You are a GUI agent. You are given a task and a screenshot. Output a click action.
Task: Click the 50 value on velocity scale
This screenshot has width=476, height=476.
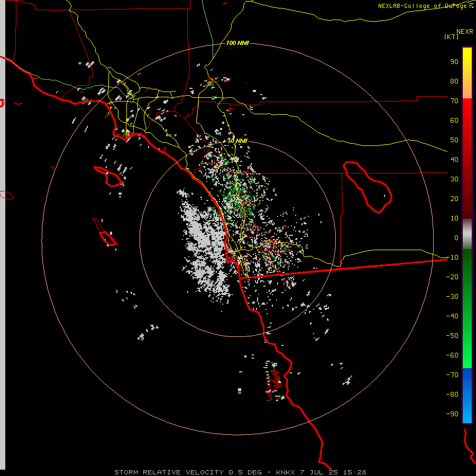coord(454,140)
